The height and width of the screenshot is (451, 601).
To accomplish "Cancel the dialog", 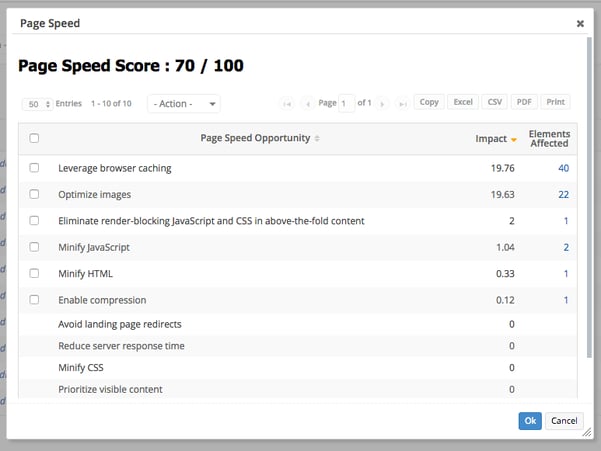I will click(x=564, y=421).
